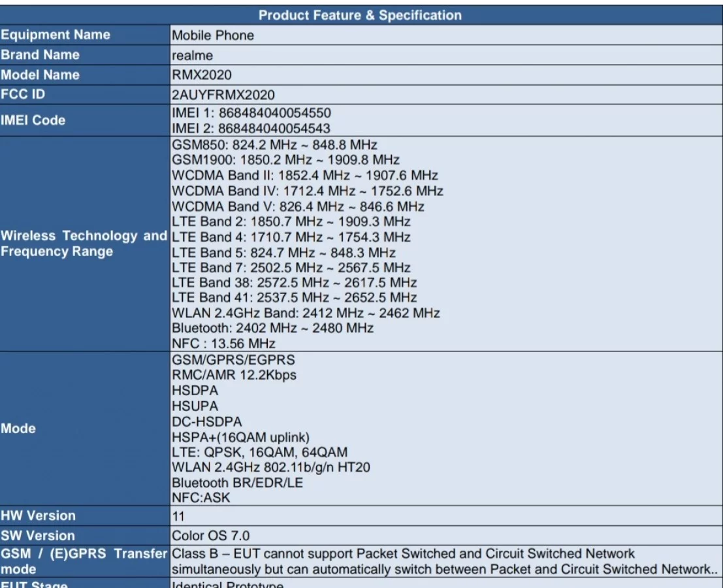
Task: Select the LTE Band 7 frequency line
Action: 291,268
